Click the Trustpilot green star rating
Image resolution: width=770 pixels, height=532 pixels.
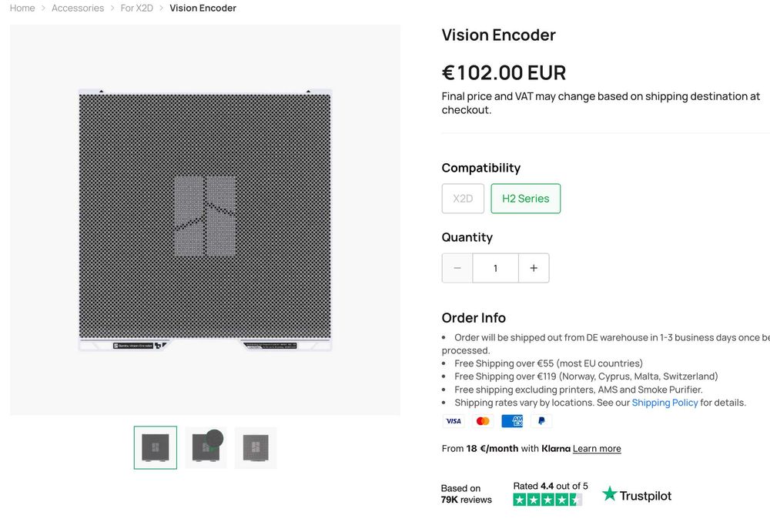coord(547,500)
